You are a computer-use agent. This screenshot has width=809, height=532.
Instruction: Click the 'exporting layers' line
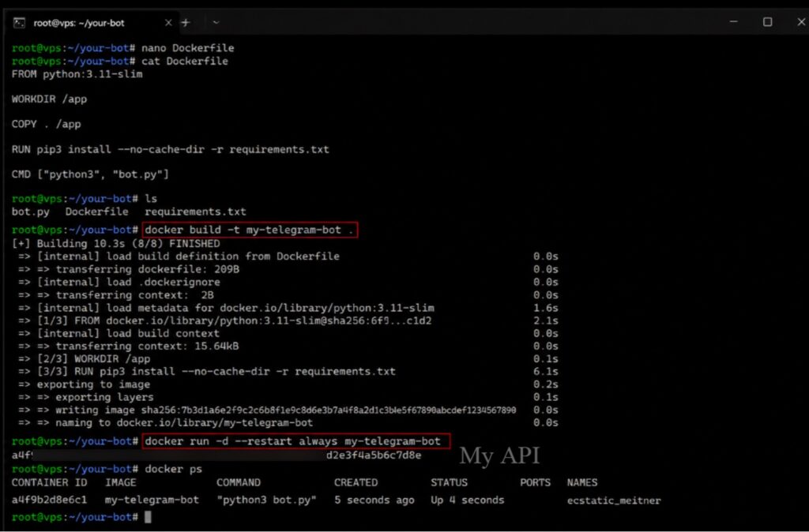pyautogui.click(x=85, y=398)
